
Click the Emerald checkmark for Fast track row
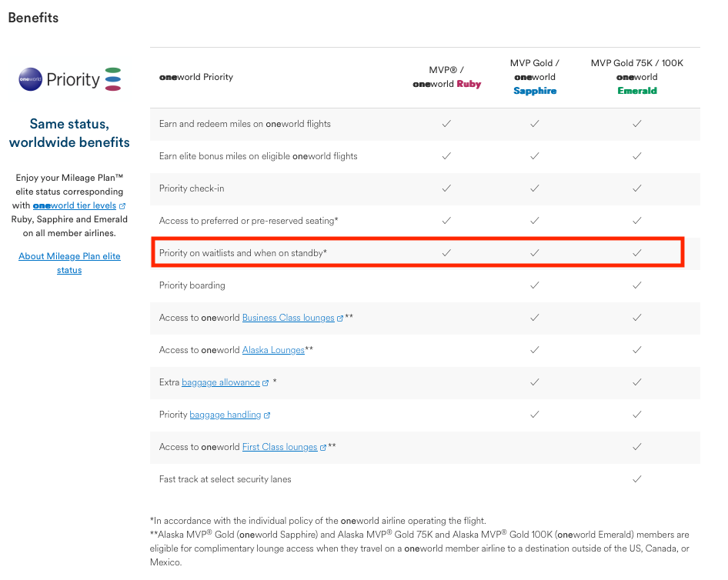[636, 479]
